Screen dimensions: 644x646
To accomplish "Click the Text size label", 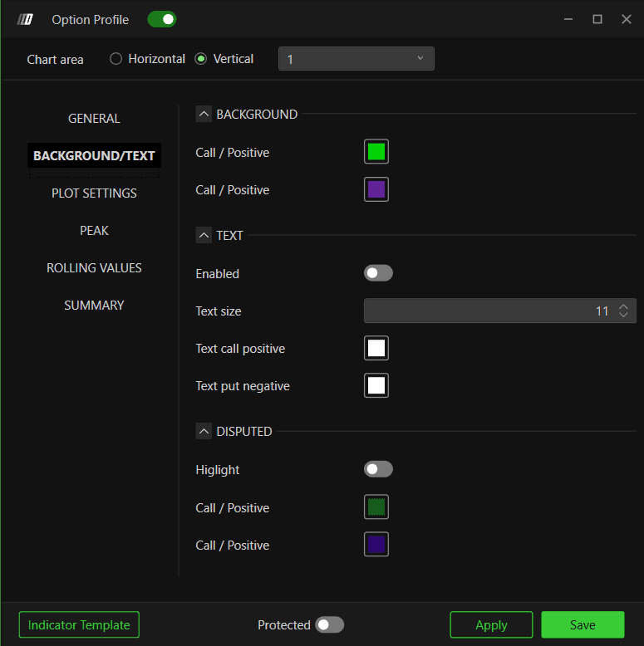I will tap(219, 311).
